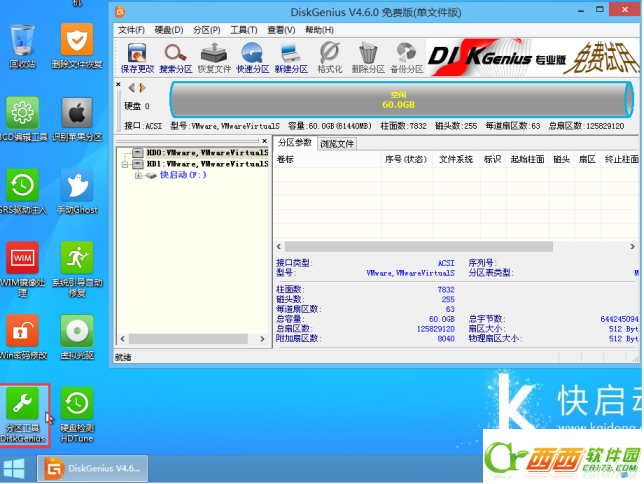The image size is (644, 484).
Task: Switch to Partition Parameters (分区参数) tab
Action: (x=295, y=143)
